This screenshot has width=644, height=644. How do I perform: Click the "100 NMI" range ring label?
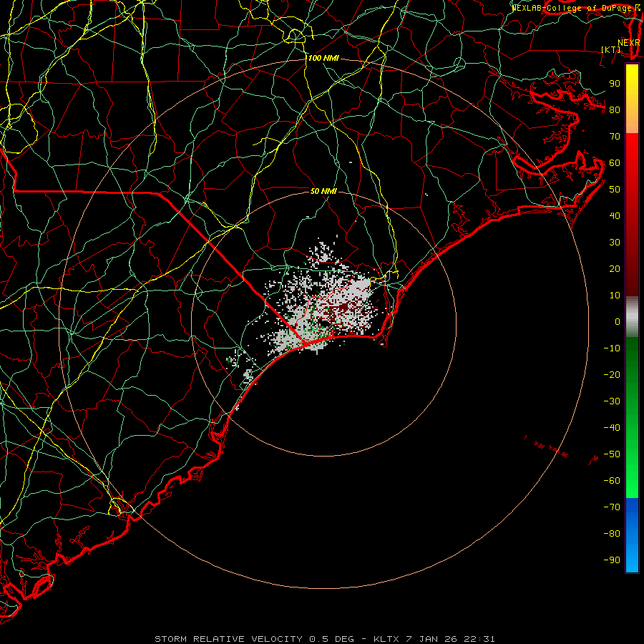pyautogui.click(x=323, y=59)
